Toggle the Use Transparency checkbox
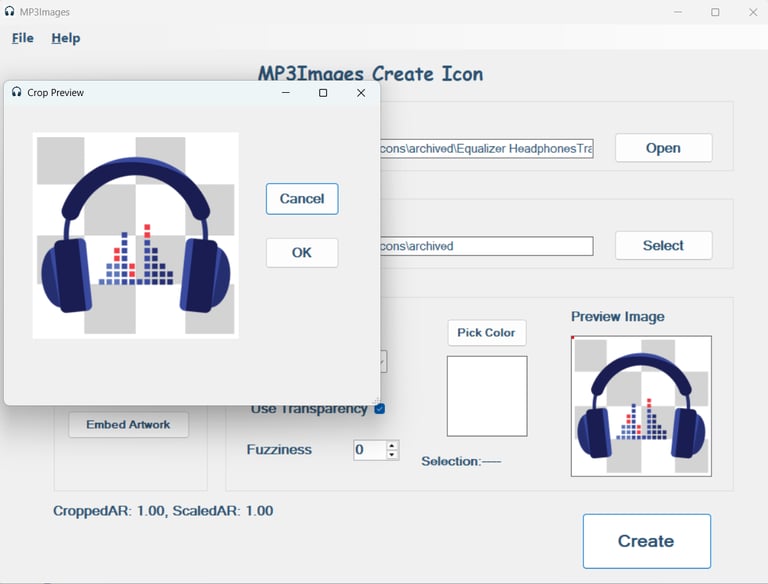 (x=380, y=409)
